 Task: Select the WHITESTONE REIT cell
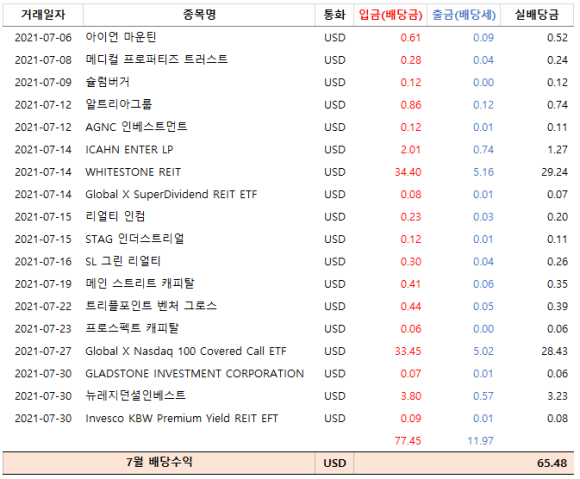133,172
